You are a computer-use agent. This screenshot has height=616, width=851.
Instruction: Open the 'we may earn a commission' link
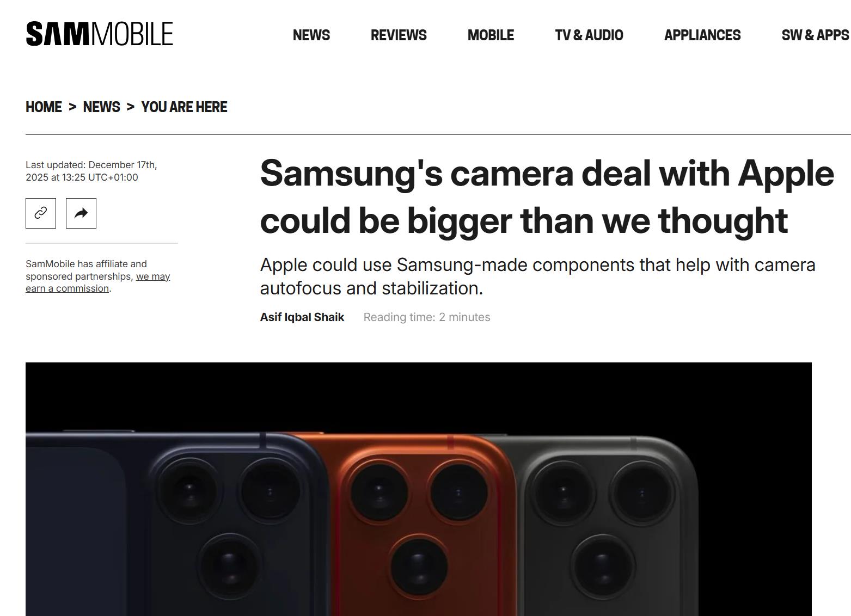[x=98, y=282]
